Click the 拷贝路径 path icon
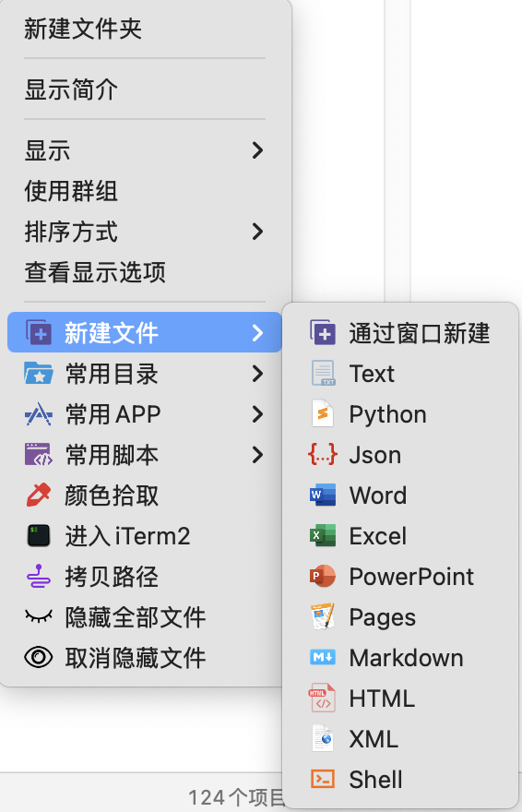This screenshot has width=522, height=812. point(39,577)
